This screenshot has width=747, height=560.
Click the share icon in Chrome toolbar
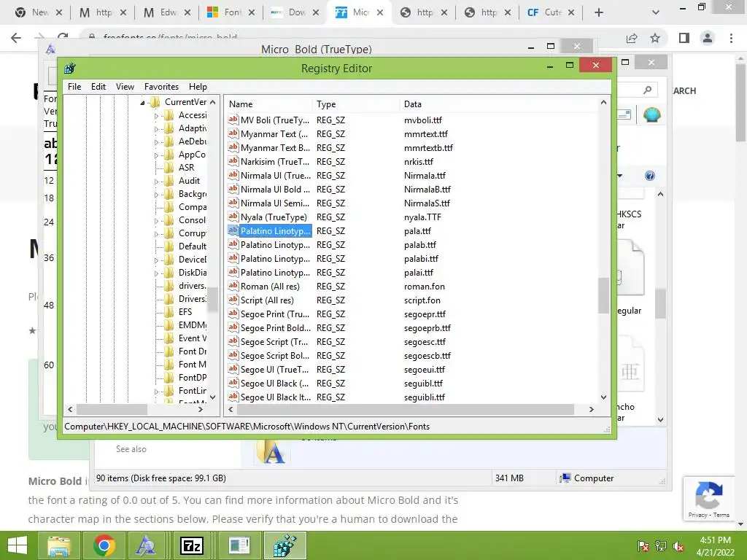pos(632,38)
